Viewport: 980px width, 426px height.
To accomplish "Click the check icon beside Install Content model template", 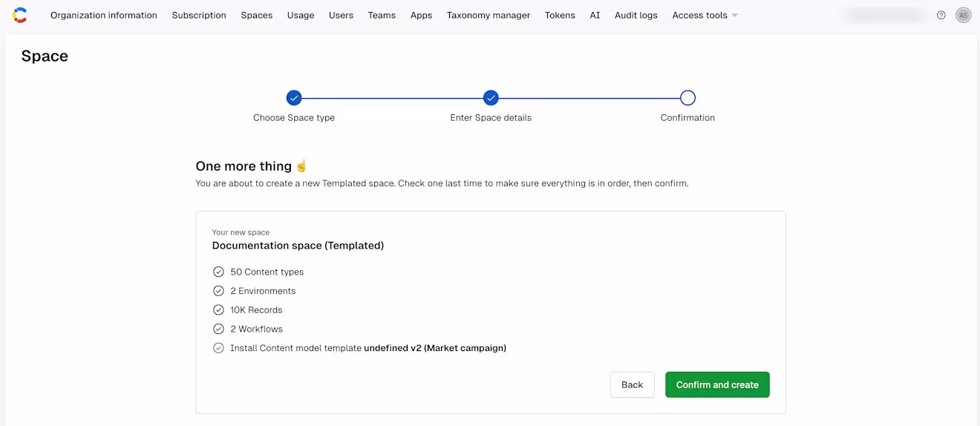I will (x=218, y=347).
